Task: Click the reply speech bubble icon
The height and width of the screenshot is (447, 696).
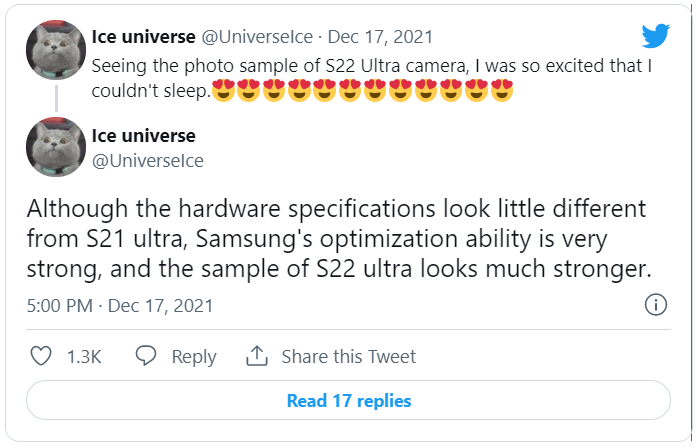Action: [x=146, y=356]
